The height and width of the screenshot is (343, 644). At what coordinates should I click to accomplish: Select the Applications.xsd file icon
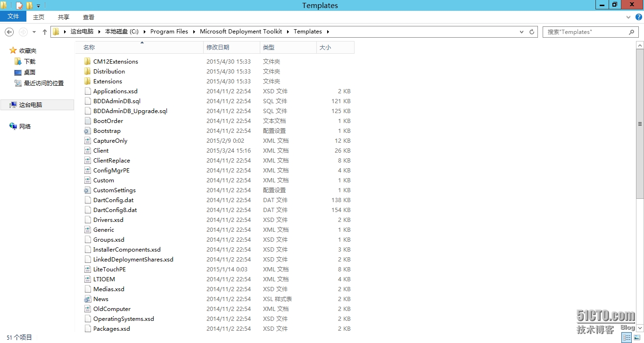coord(87,91)
